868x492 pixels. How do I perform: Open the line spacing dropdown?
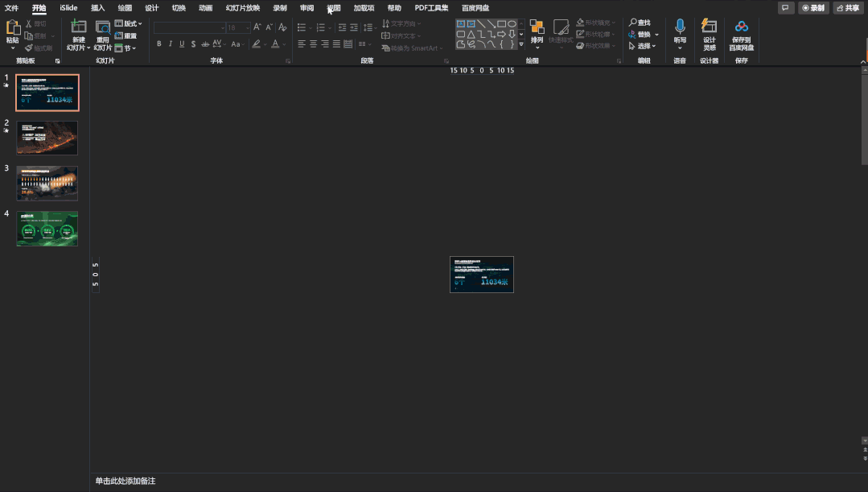[369, 27]
